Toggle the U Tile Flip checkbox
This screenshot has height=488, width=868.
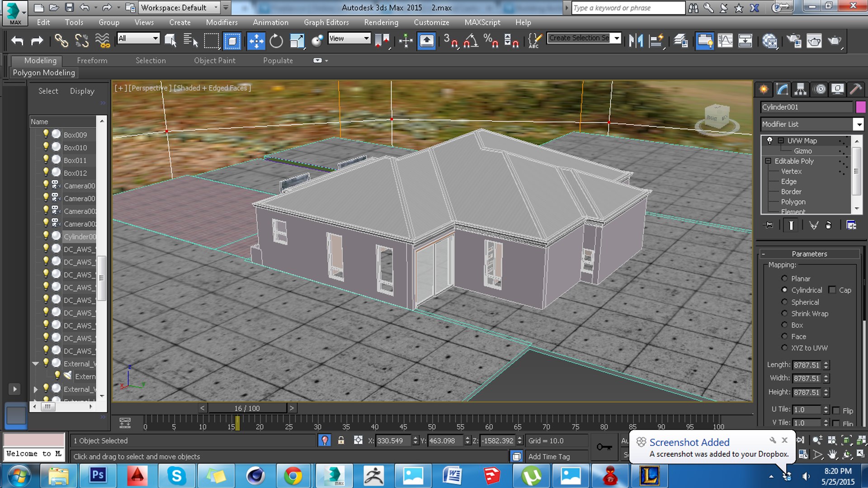point(836,411)
